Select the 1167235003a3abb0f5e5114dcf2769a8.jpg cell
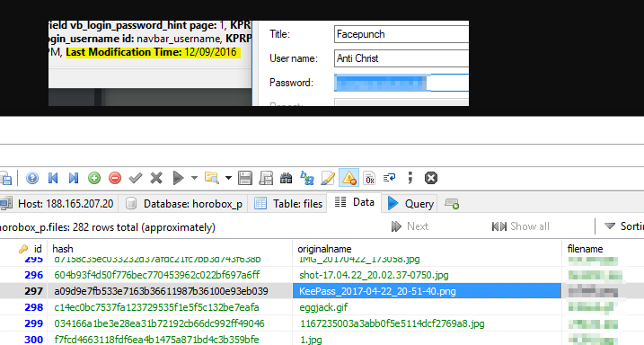The width and height of the screenshot is (644, 345). (x=428, y=323)
